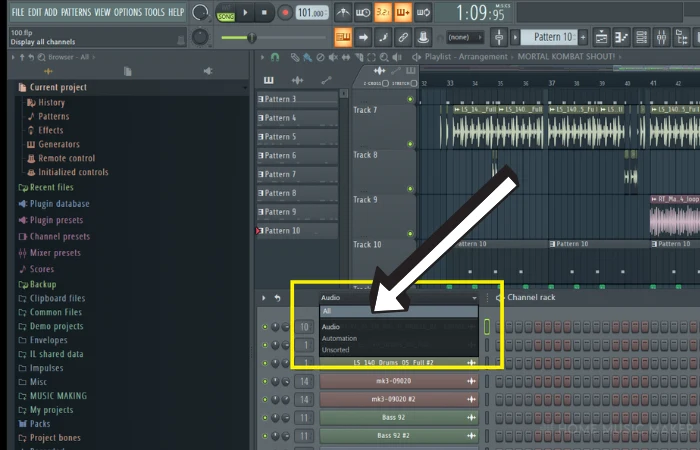Mute the mk3-09020 #2 channel
Viewport: 700px width, 450px height.
[265, 400]
